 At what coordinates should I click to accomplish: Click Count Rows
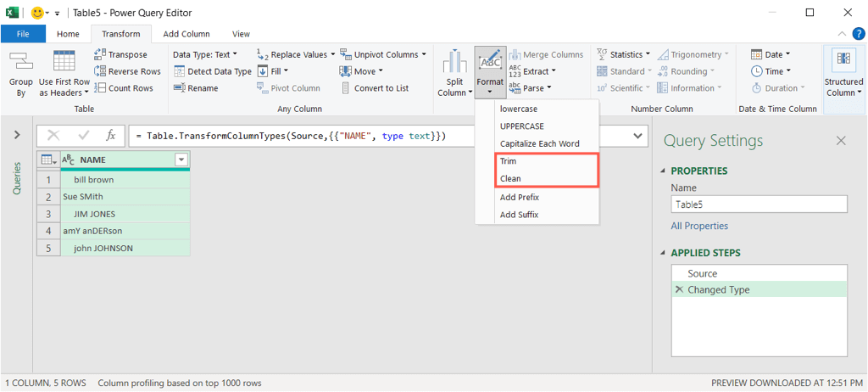124,87
